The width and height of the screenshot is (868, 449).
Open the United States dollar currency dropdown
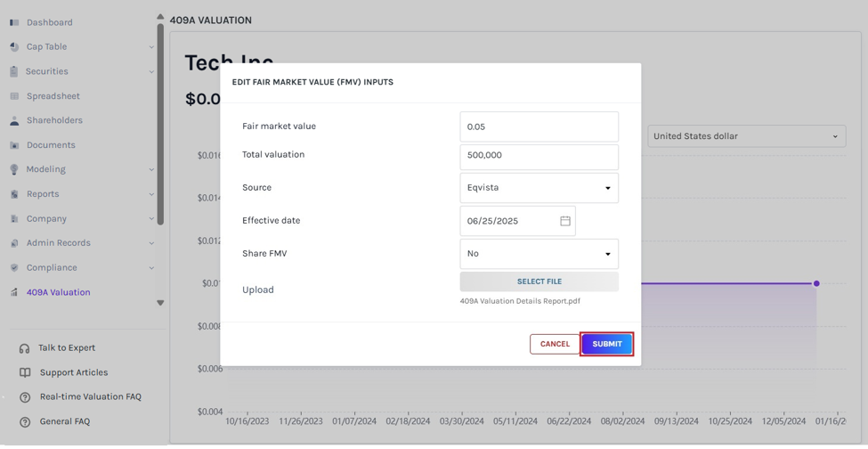point(747,136)
